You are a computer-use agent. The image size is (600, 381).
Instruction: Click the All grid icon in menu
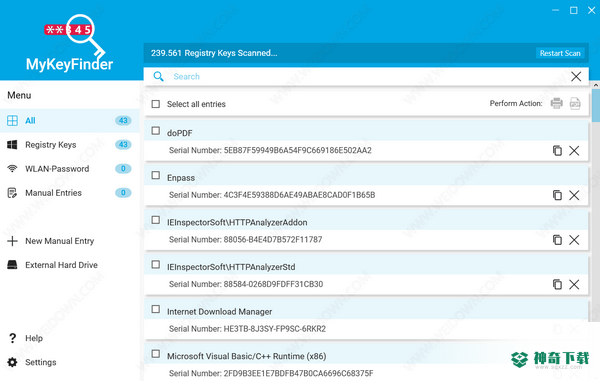coord(12,120)
